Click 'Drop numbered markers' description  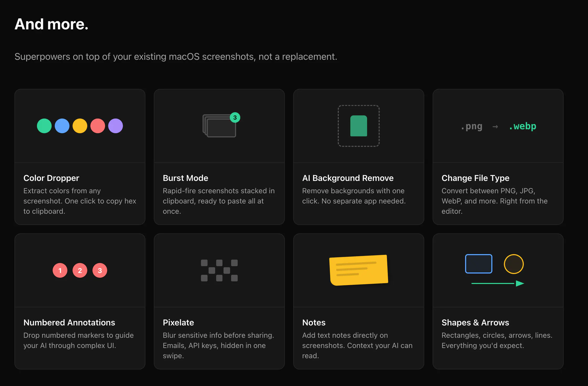(x=79, y=340)
